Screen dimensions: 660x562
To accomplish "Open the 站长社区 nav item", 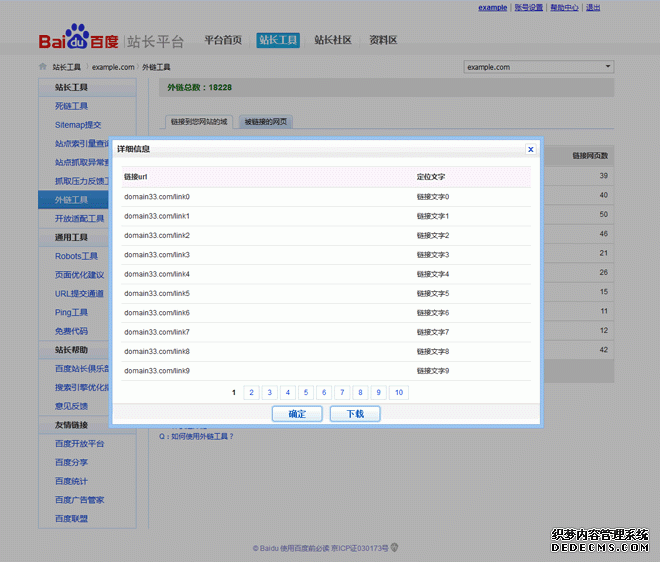I will (x=333, y=40).
